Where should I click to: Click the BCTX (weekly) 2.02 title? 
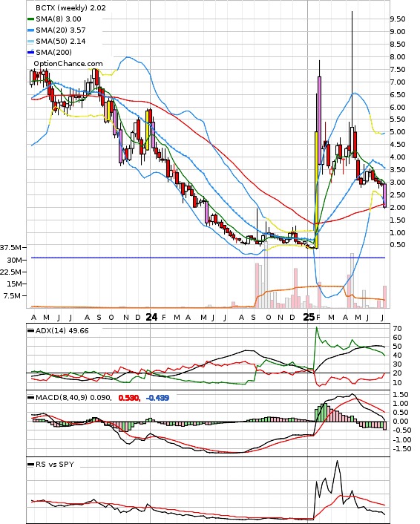70,7
